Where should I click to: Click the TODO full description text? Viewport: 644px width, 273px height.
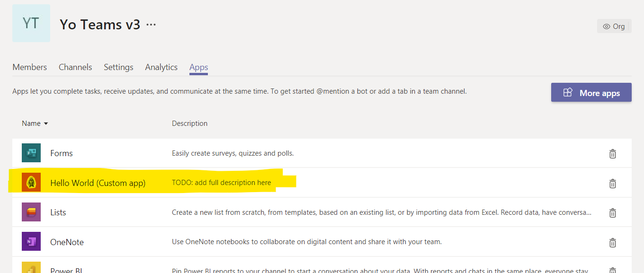click(x=222, y=183)
